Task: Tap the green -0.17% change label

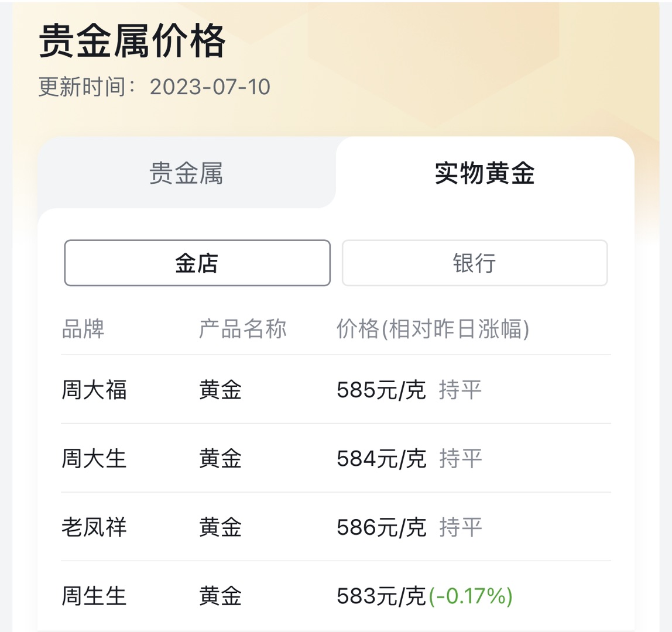Action: (x=471, y=596)
